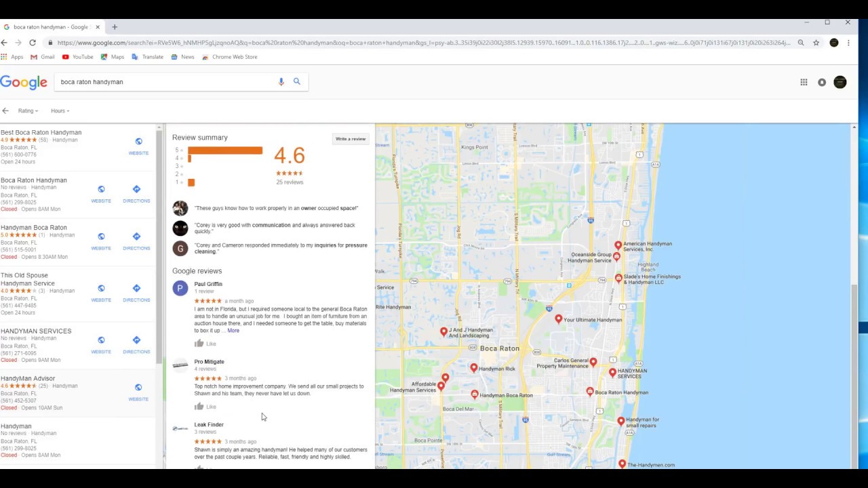Go back using the results back arrow

5,110
